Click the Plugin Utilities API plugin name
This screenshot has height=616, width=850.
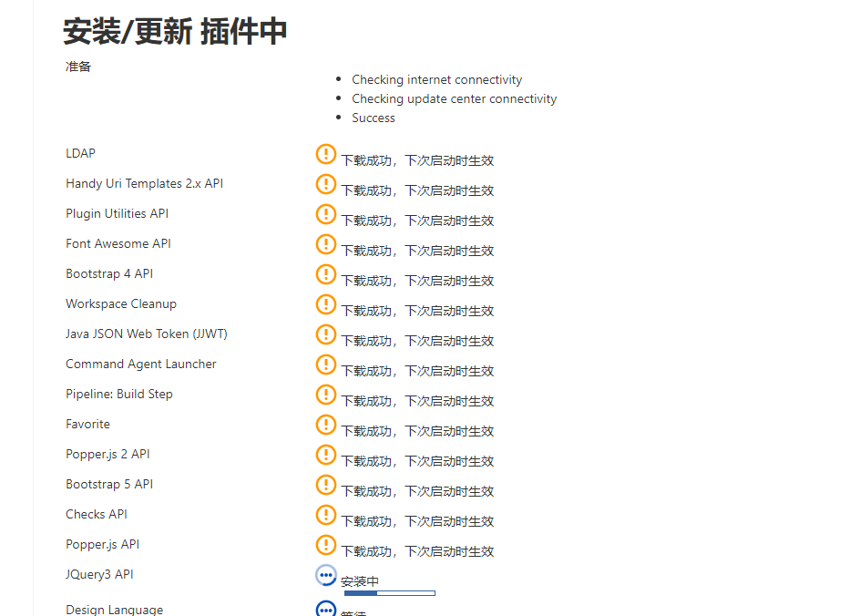(117, 213)
